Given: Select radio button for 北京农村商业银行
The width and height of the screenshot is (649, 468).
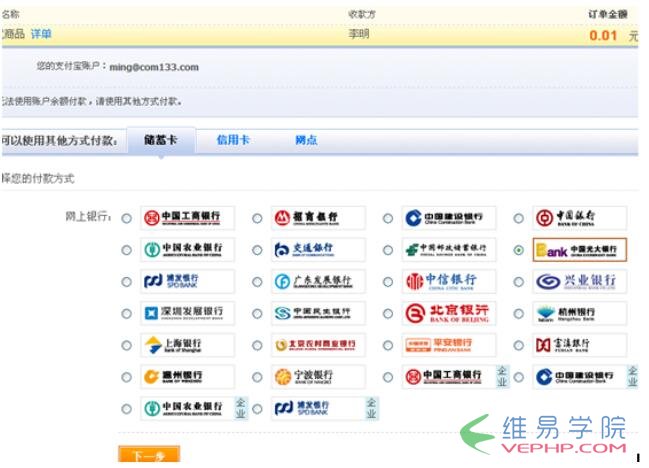Looking at the screenshot, I should pos(257,346).
